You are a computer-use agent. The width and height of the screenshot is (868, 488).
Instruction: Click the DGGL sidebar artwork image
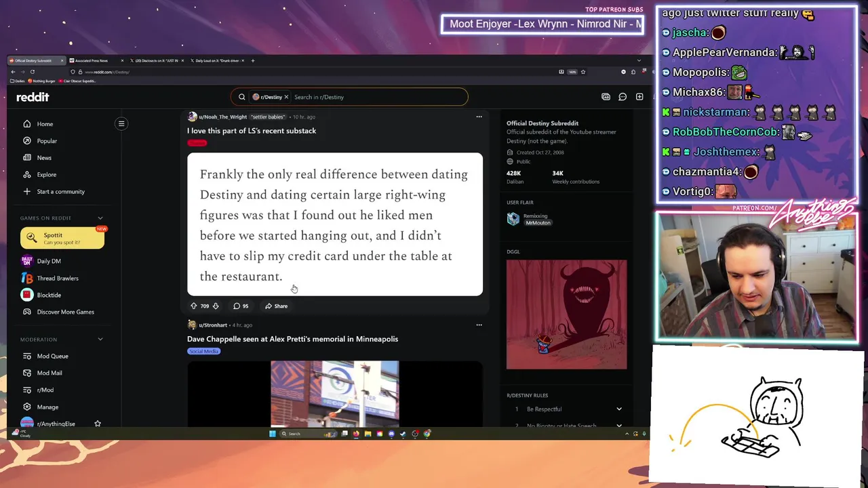567,314
